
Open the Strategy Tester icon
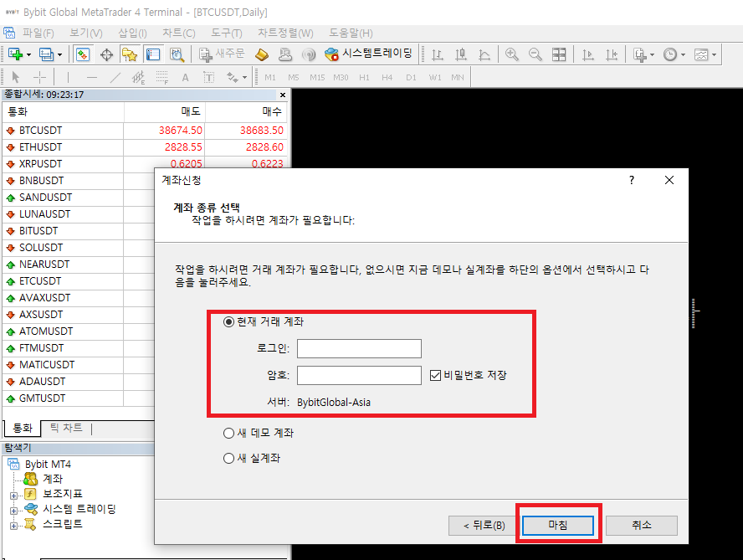pyautogui.click(x=177, y=54)
